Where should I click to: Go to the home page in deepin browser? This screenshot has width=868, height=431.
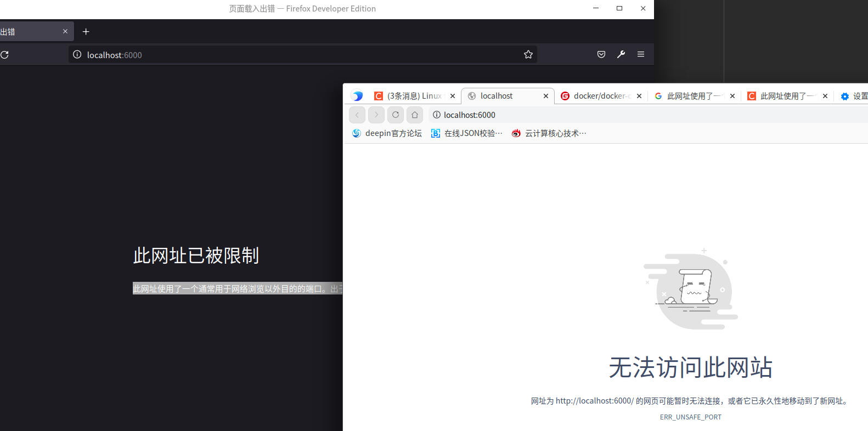[x=415, y=115]
